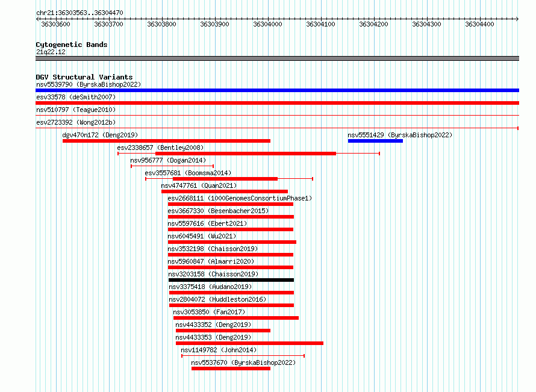Select the thin nsv1149782 variant line
The image size is (536, 392).
(x=243, y=356)
